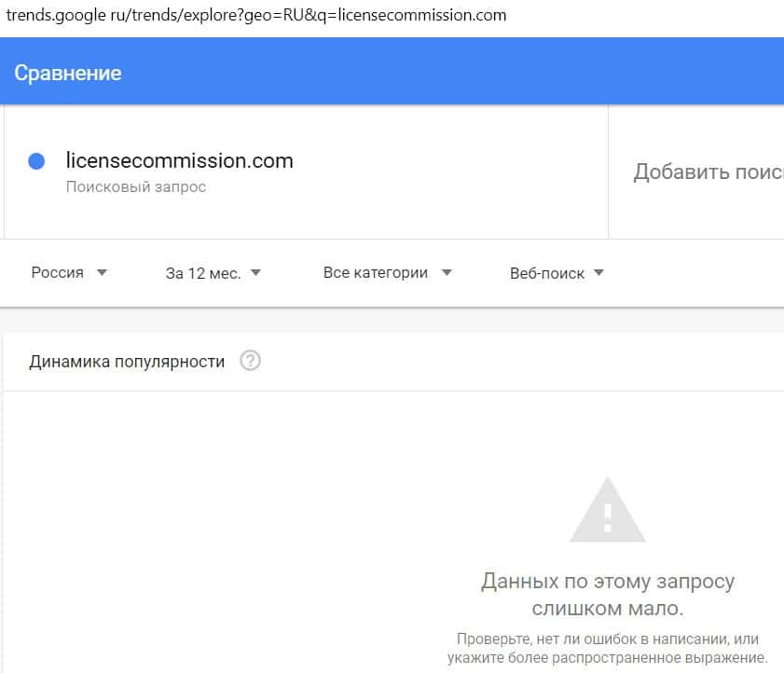Click the Проверьте, нет ли ошибок hint text
Image resolution: width=784 pixels, height=673 pixels.
(x=607, y=648)
